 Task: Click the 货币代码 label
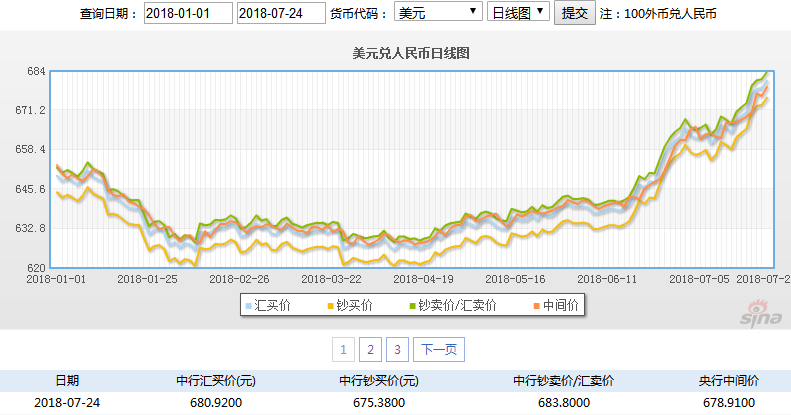coord(359,14)
